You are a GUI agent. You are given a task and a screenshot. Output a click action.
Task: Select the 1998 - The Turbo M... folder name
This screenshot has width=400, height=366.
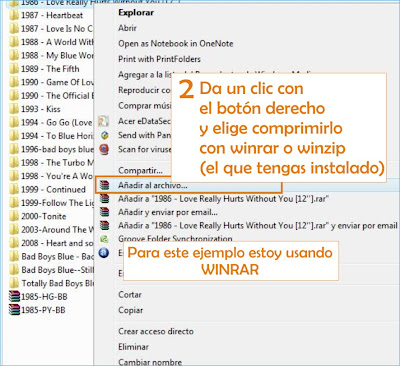[x=57, y=163]
